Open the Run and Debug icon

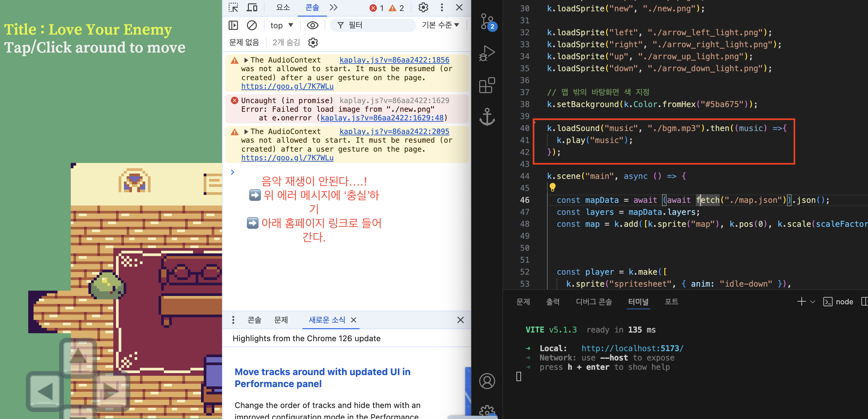487,53
